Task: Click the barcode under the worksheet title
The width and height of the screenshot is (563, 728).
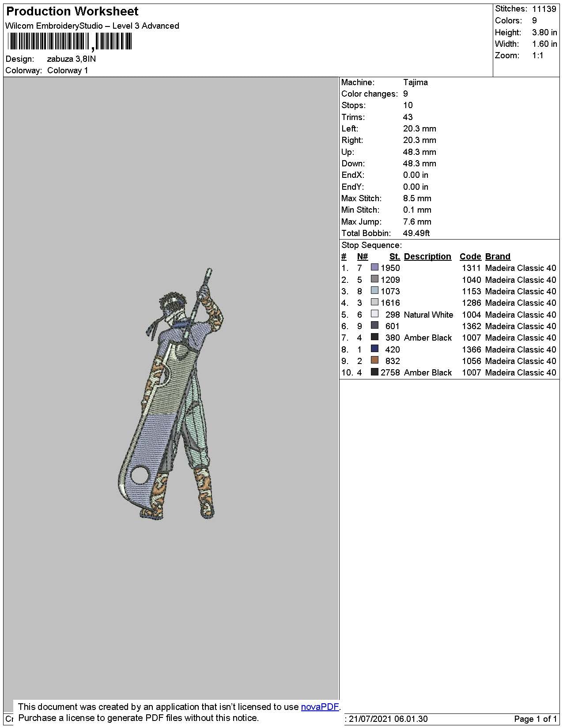Action: pyautogui.click(x=70, y=42)
